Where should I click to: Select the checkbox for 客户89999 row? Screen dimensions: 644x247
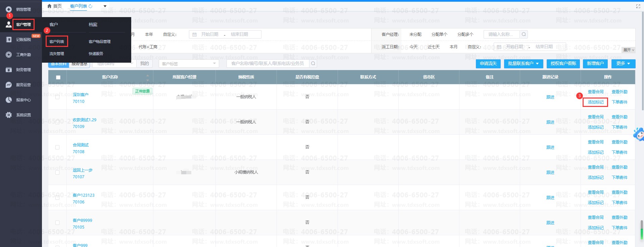click(57, 223)
